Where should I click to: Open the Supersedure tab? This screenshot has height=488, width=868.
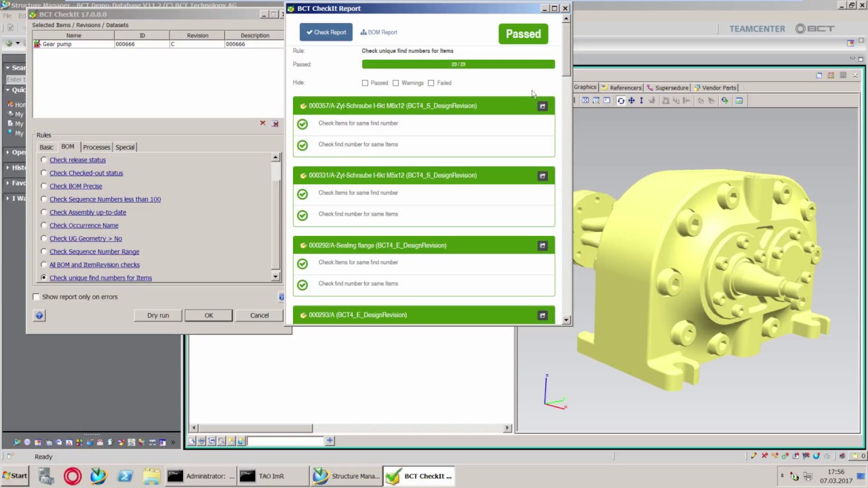[668, 87]
